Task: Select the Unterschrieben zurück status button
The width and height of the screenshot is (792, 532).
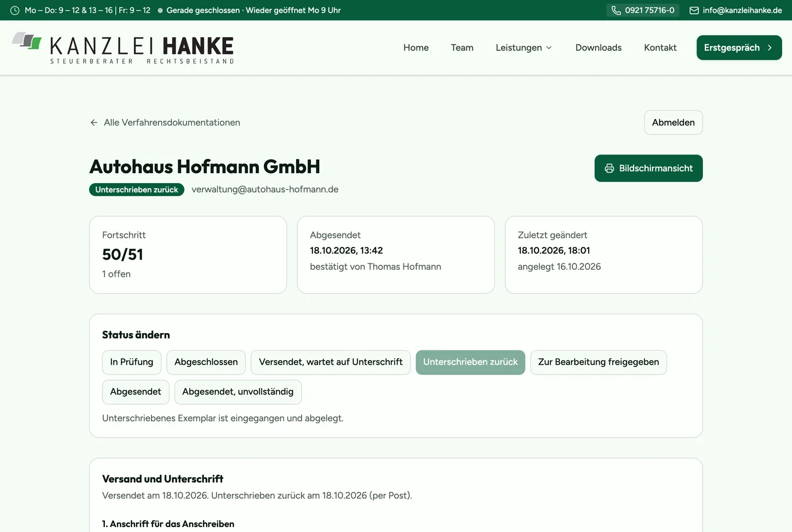Action: pyautogui.click(x=470, y=362)
